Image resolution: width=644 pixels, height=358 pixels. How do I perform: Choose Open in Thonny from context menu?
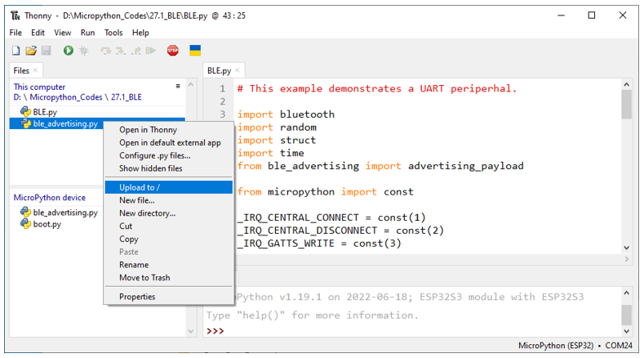click(169, 130)
